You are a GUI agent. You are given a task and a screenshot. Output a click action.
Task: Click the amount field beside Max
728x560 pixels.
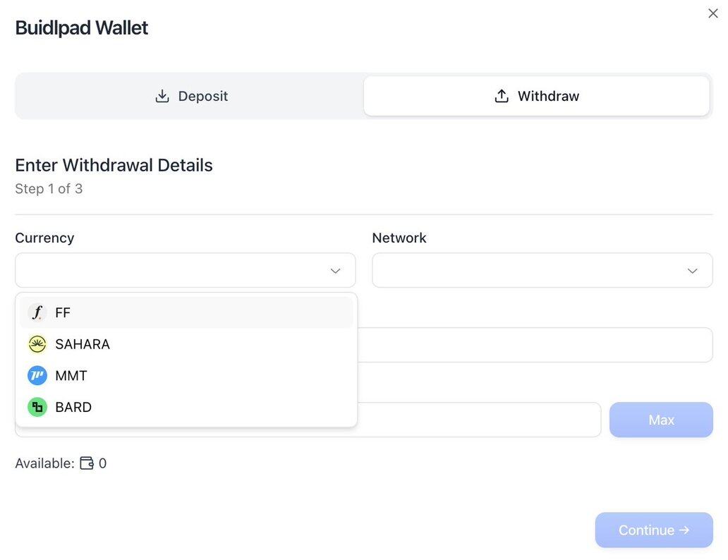tap(478, 420)
